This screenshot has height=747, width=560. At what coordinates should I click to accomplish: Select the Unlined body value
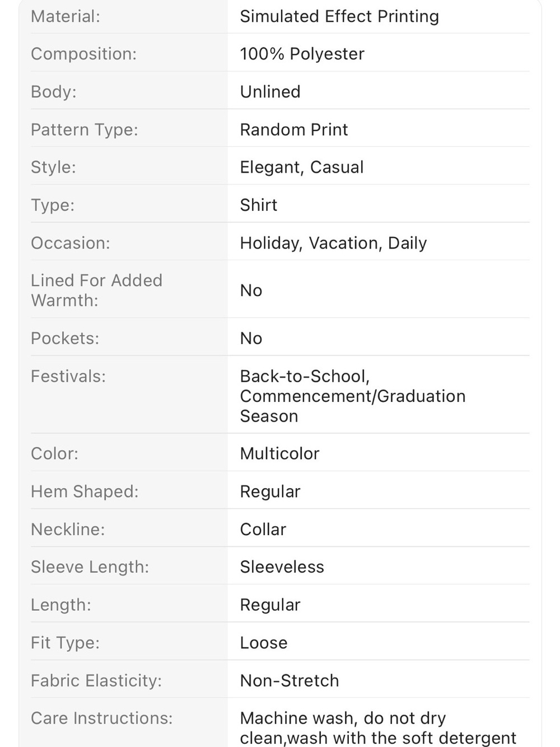[270, 91]
